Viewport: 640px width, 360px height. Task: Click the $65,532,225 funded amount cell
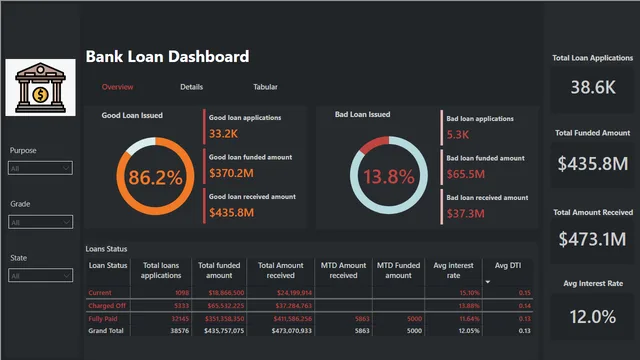[x=226, y=306]
